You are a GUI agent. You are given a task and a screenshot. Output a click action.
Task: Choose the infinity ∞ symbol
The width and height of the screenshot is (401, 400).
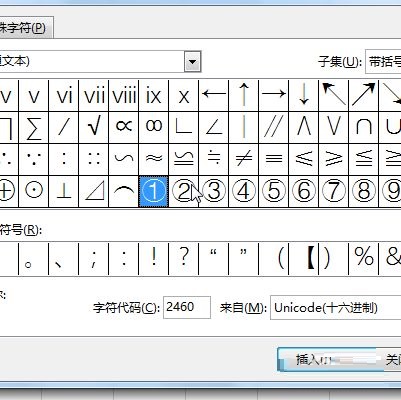click(154, 127)
